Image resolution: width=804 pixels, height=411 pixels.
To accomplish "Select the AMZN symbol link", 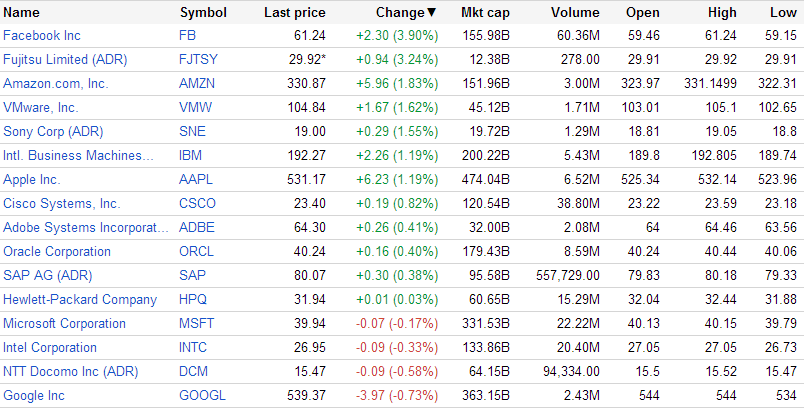I will click(x=196, y=84).
